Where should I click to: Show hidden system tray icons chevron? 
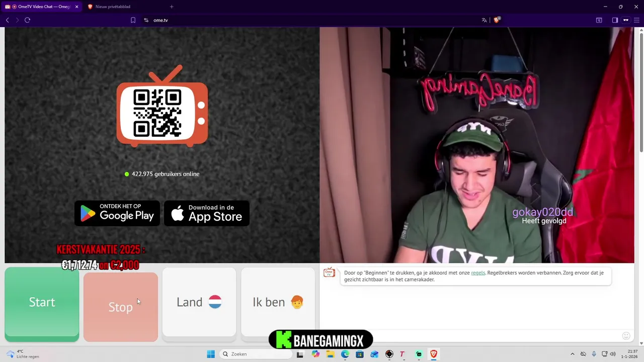coord(572,354)
